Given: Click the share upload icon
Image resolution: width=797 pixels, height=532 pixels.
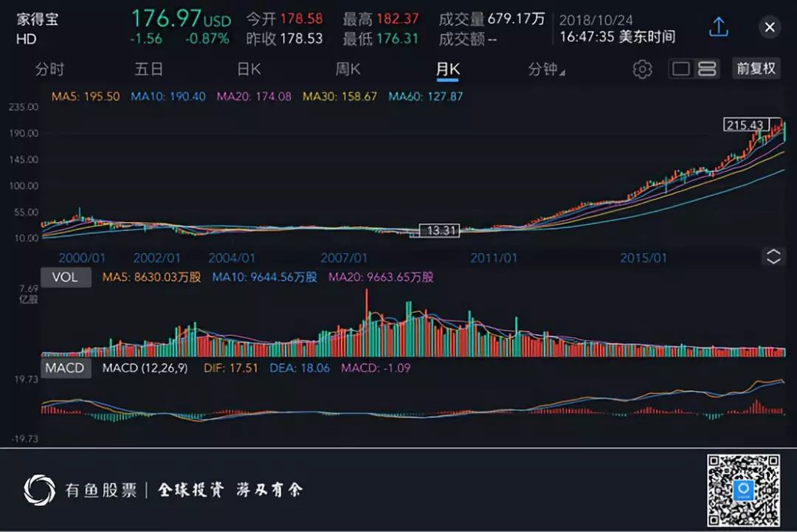Looking at the screenshot, I should tap(719, 27).
